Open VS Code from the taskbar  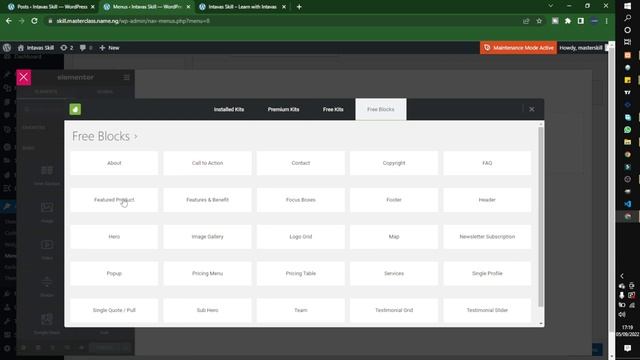628,204
